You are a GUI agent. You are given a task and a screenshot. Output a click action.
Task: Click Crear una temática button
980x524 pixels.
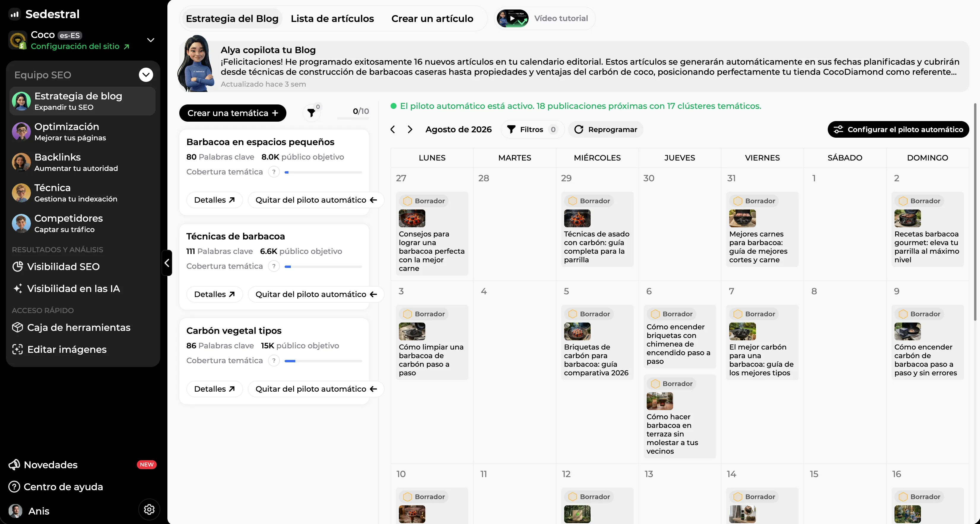tap(233, 113)
